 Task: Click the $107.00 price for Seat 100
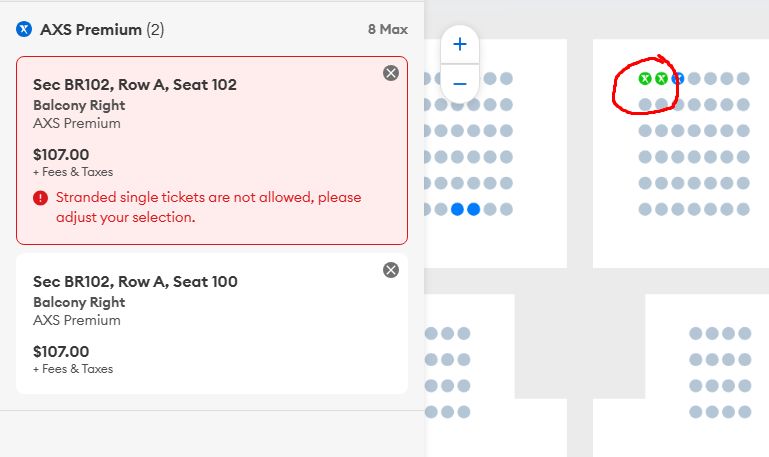tap(61, 352)
